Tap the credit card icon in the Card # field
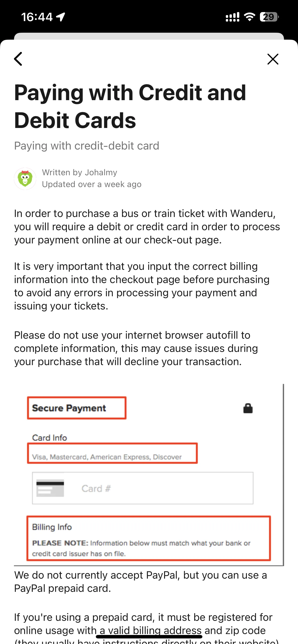The width and height of the screenshot is (298, 644). [x=50, y=488]
